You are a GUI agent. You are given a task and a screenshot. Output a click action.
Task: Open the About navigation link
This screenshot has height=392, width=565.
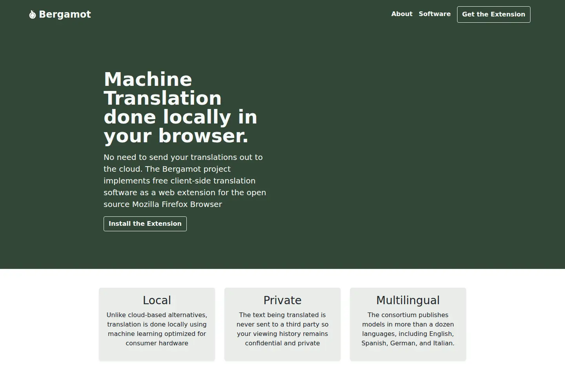coord(402,14)
